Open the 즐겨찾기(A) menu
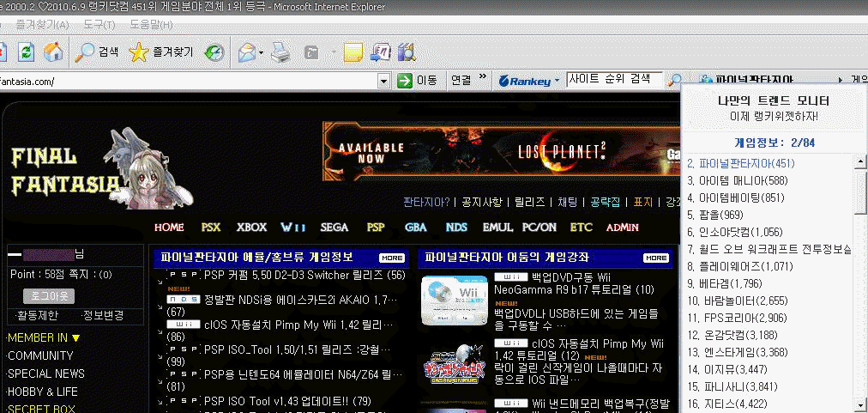The height and width of the screenshot is (413, 868). (42, 25)
